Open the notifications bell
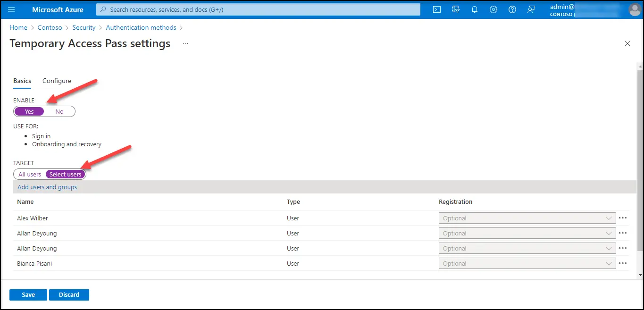This screenshot has width=644, height=310. (475, 9)
